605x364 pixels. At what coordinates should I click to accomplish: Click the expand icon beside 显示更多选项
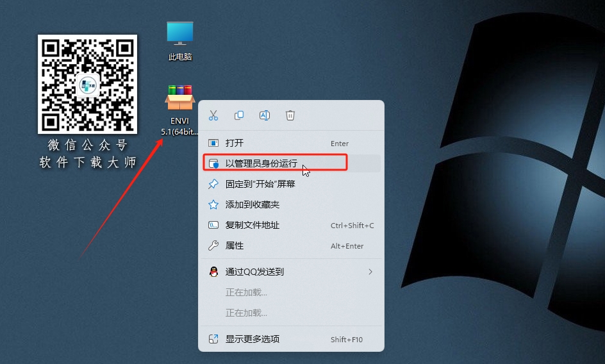point(213,339)
